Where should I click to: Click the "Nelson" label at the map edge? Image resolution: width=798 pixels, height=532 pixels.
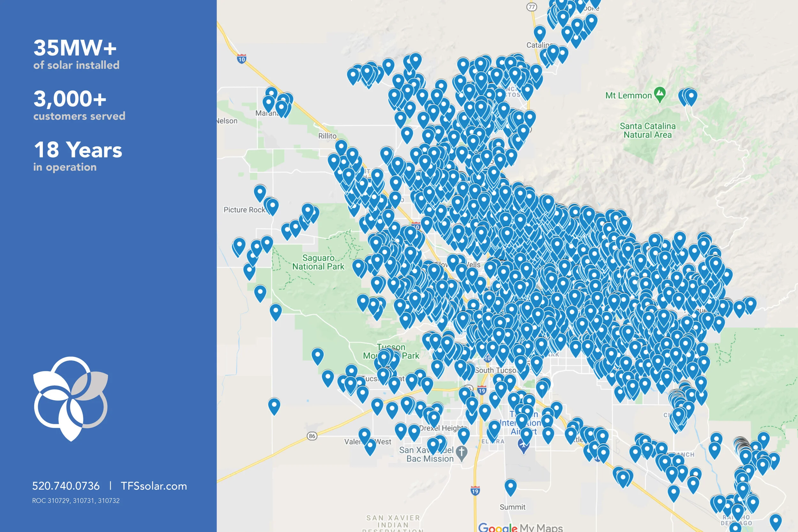(x=227, y=121)
